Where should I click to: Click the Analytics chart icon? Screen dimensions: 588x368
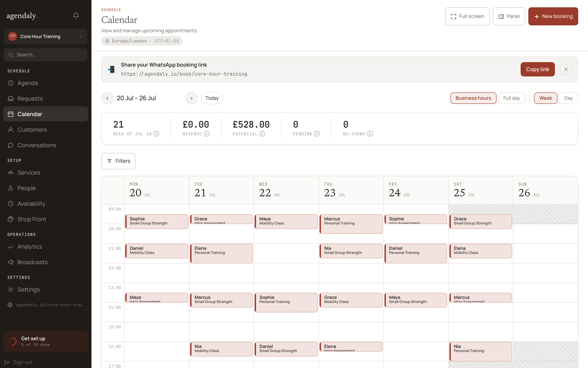[10, 247]
